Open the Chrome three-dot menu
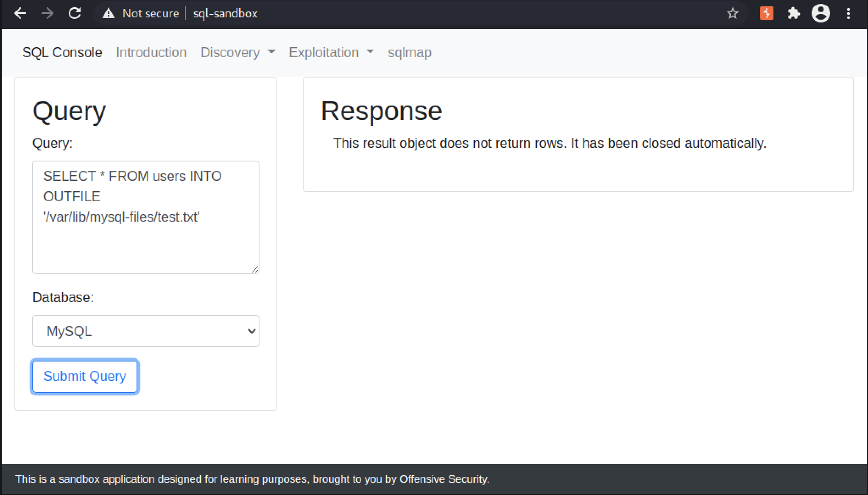This screenshot has height=495, width=868. pyautogui.click(x=848, y=14)
